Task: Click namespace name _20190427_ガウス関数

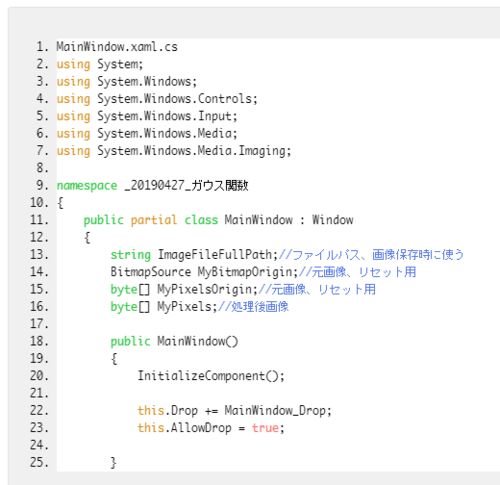Action: 186,185
